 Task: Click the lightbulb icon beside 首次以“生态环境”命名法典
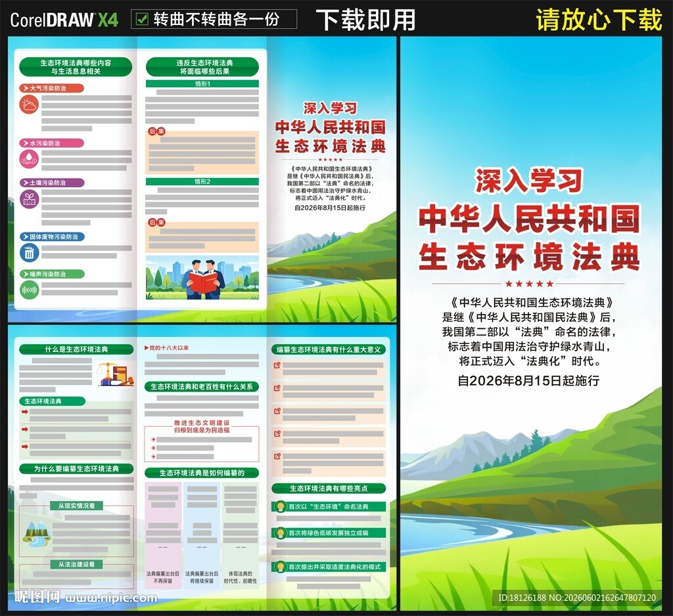280,506
